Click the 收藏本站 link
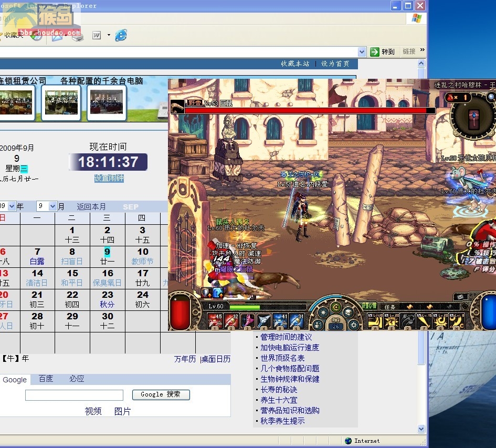This screenshot has height=448, width=496. (x=295, y=64)
